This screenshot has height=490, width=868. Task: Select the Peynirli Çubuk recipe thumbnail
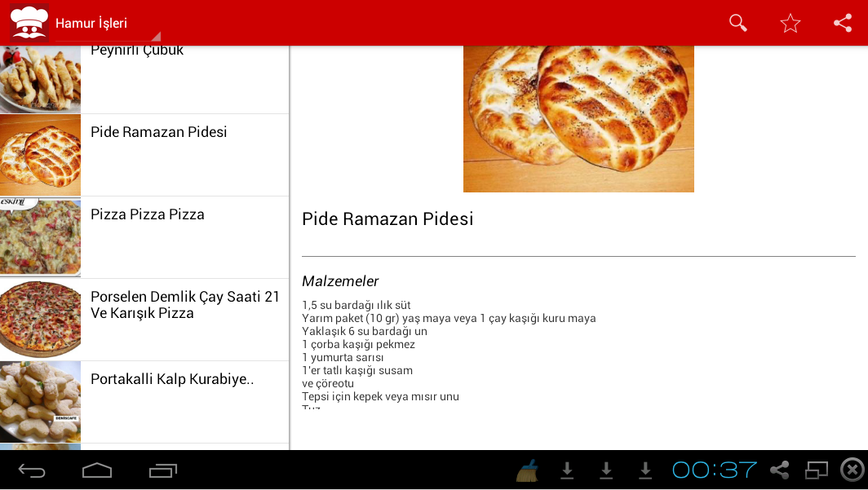click(41, 80)
